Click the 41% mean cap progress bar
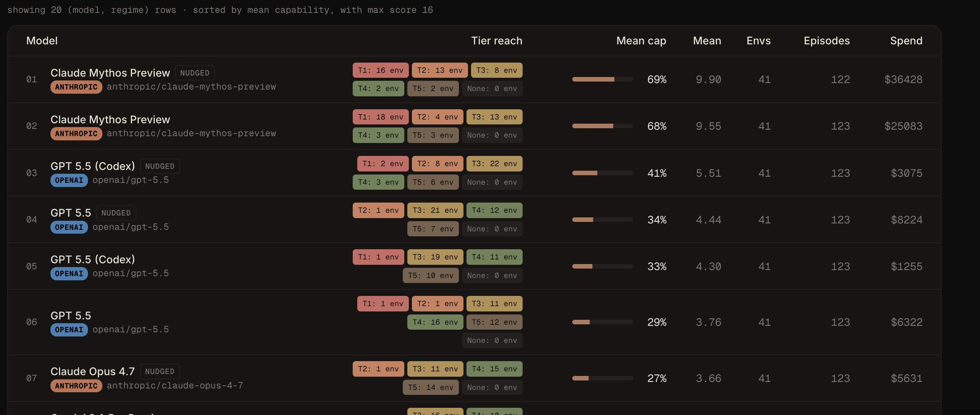Screen dimensions: 980x415 click(x=602, y=173)
